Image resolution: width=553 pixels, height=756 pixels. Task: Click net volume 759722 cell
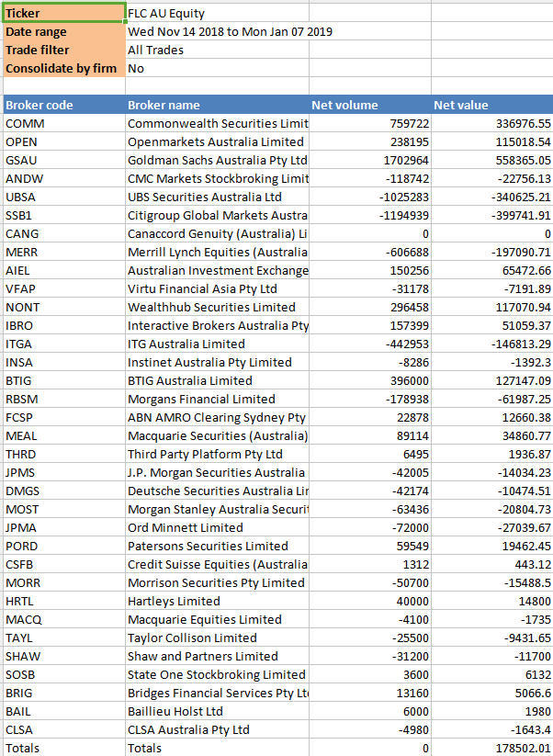[x=370, y=123]
